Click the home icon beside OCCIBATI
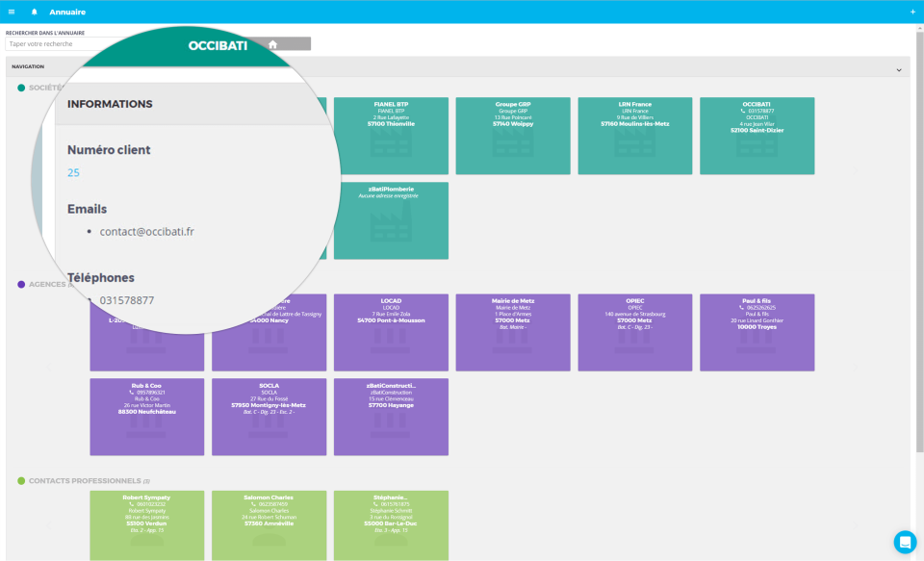The width and height of the screenshot is (924, 561). [272, 44]
